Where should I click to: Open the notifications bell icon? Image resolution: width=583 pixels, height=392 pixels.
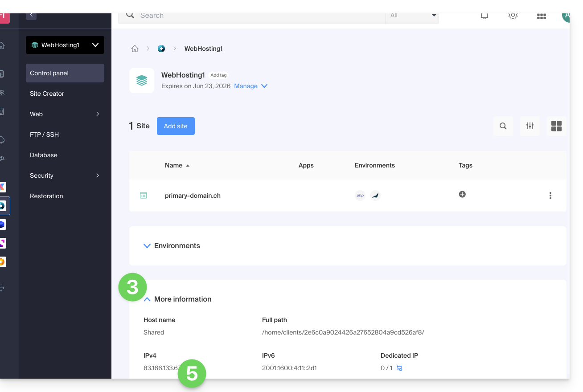pos(484,16)
